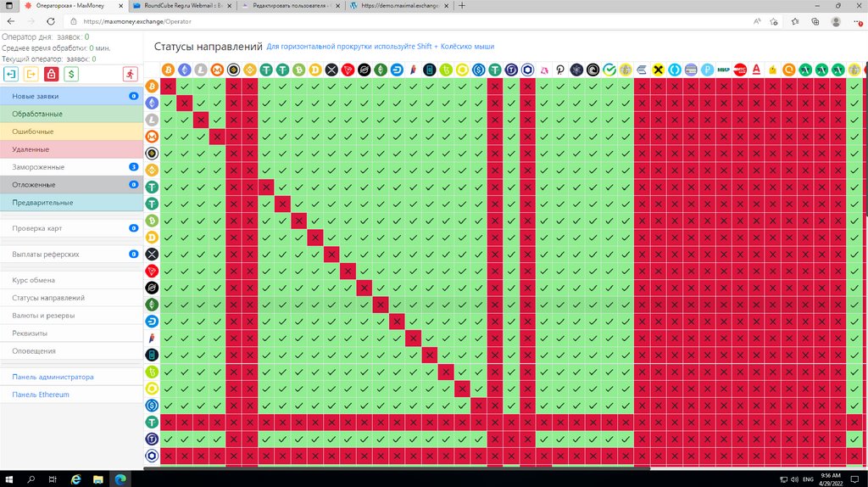
Task: Open the Реквизиты page
Action: point(71,333)
